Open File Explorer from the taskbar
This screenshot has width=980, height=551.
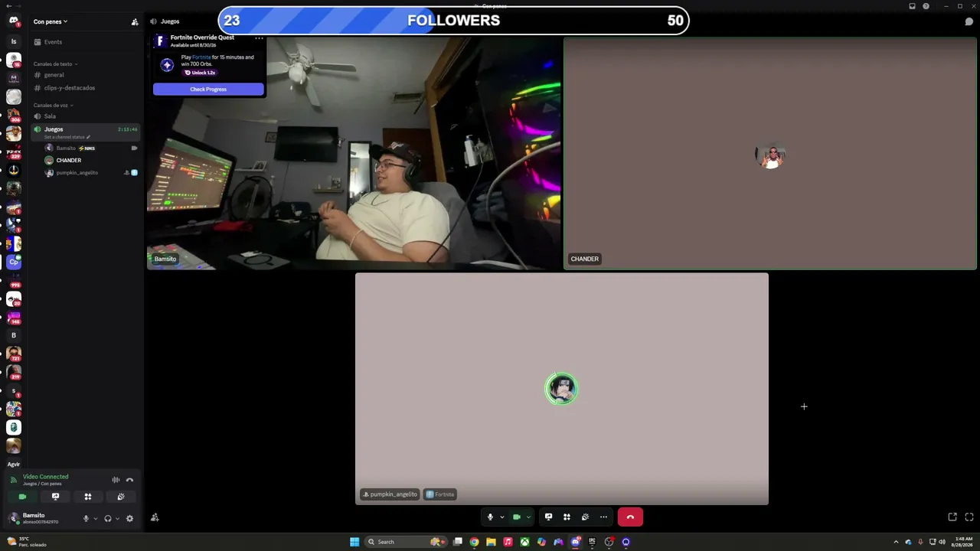491,542
